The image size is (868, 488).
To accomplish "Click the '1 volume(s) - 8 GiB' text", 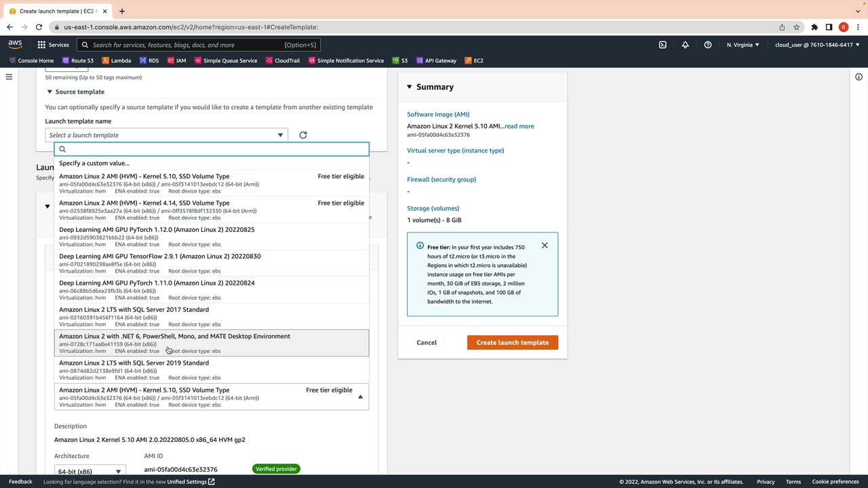I will coord(434,220).
